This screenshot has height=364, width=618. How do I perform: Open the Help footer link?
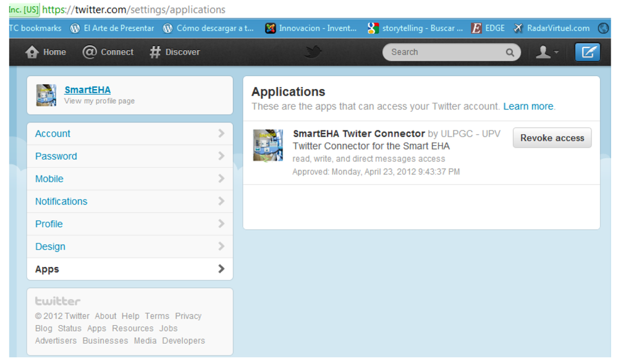(130, 316)
